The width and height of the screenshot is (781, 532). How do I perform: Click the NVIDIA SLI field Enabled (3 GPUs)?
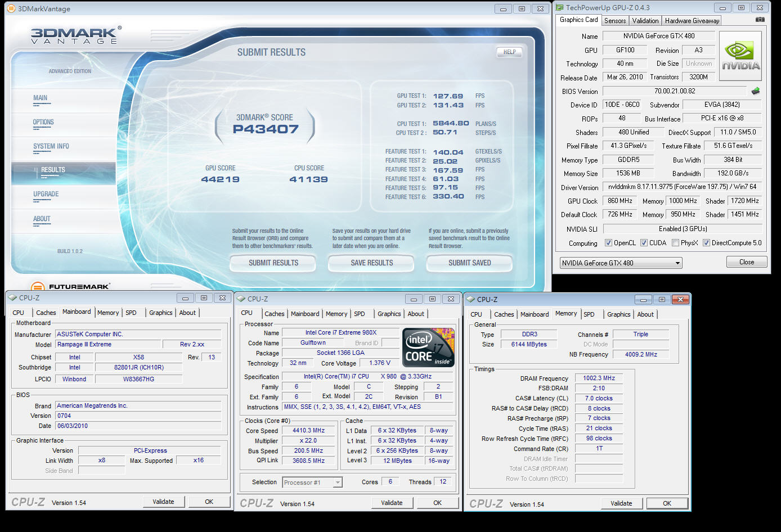(683, 229)
